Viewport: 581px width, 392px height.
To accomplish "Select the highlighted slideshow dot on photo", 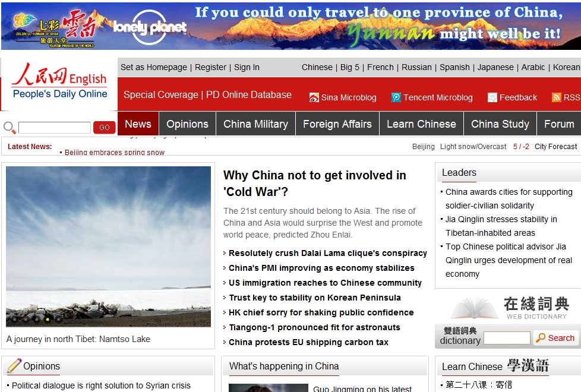I will pyautogui.click(x=48, y=318).
